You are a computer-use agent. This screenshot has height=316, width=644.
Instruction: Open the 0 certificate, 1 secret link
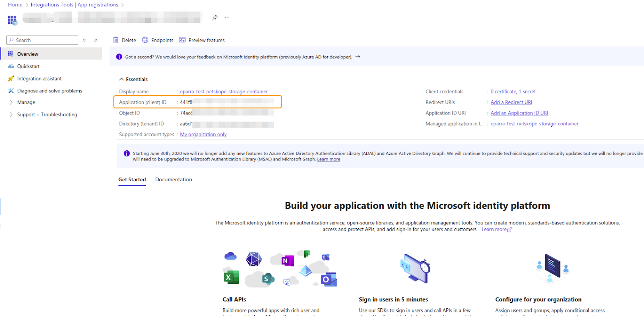pos(513,92)
